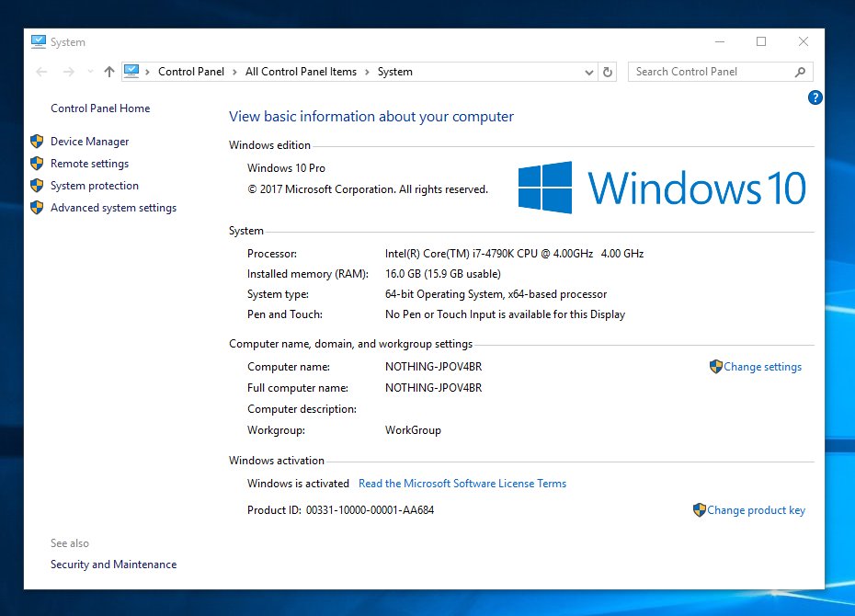This screenshot has height=616, width=855.
Task: Go back using the Back arrow
Action: (41, 72)
